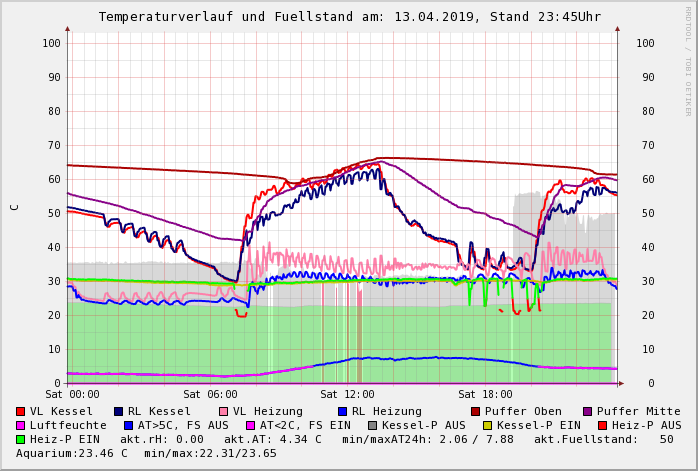698x471 pixels.
Task: Click the Sat 06:00 time axis label
Action: point(210,395)
